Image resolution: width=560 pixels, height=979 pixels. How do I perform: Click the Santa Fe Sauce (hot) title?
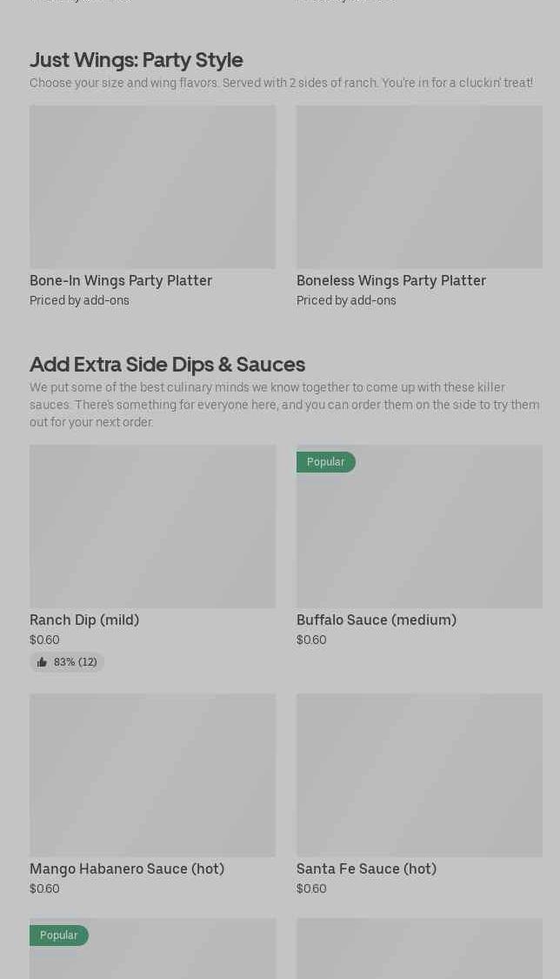[366, 868]
